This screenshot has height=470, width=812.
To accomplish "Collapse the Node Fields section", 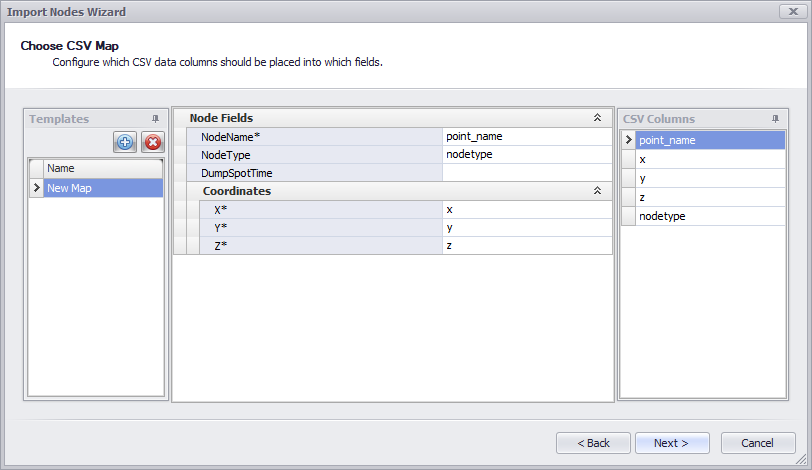I will pyautogui.click(x=597, y=118).
